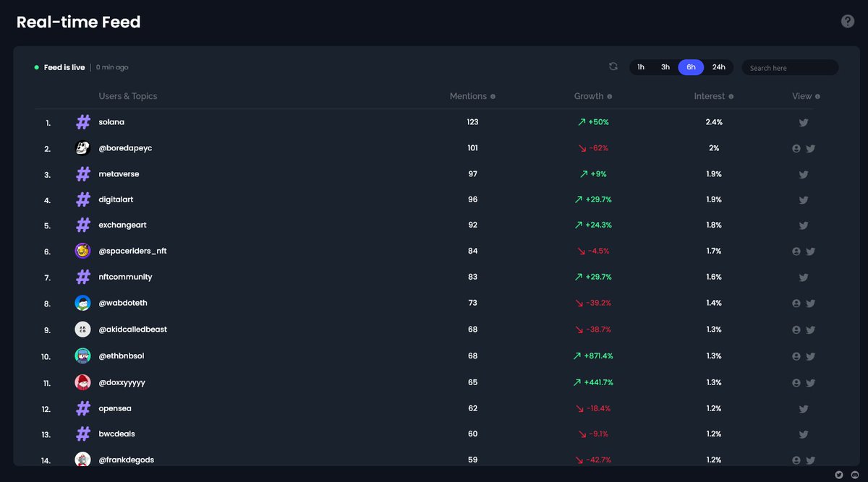Select the 3h time range

point(665,67)
